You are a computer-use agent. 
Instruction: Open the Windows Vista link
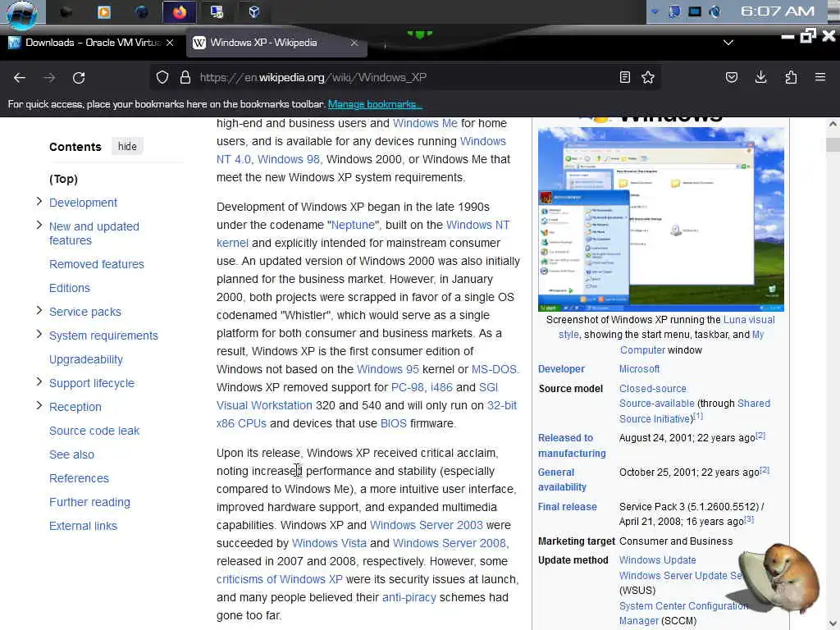click(329, 543)
